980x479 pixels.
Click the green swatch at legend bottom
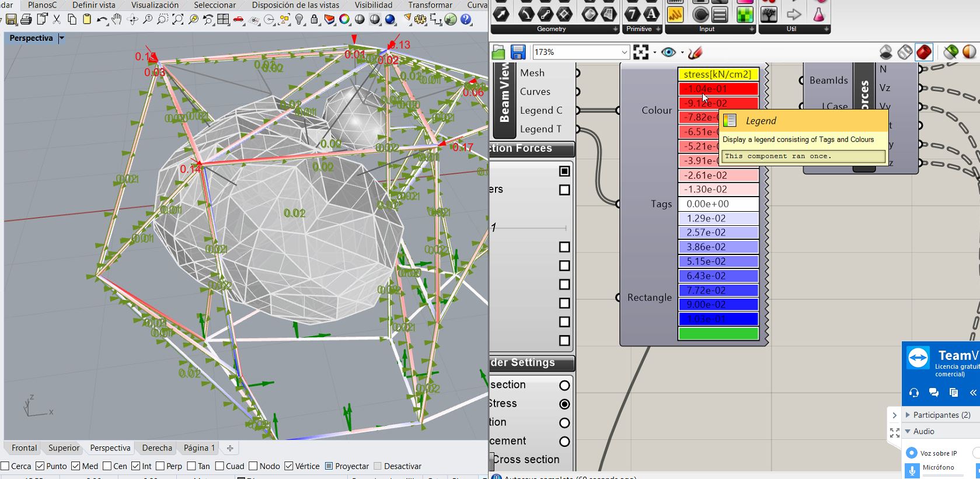pos(718,334)
